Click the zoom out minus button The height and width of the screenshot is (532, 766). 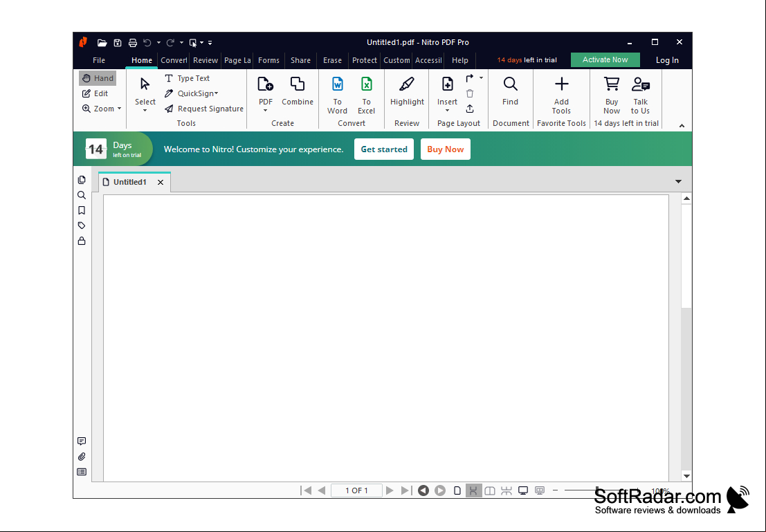click(555, 490)
